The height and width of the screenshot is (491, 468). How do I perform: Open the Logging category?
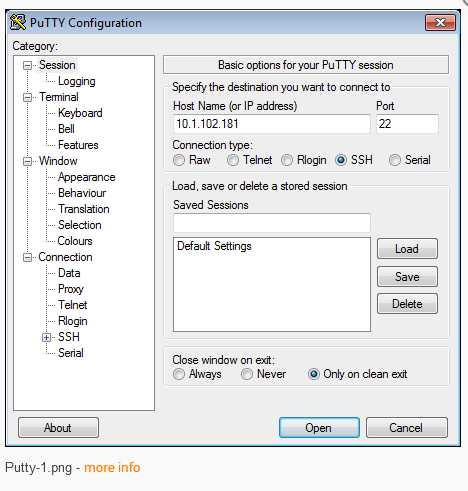coord(77,81)
